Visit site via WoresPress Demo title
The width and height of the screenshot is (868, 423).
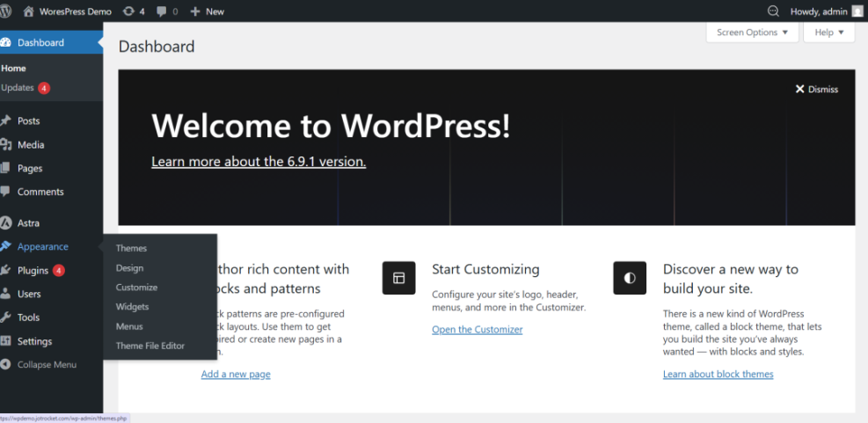(x=76, y=11)
